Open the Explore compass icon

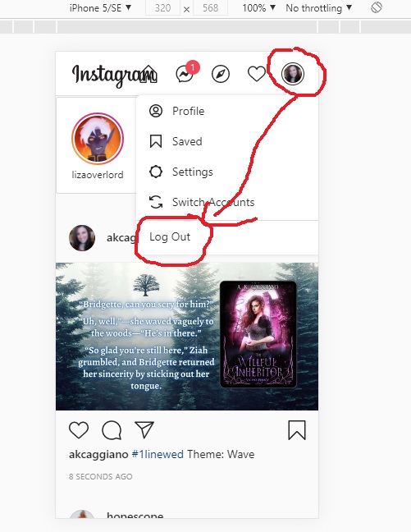pyautogui.click(x=221, y=74)
